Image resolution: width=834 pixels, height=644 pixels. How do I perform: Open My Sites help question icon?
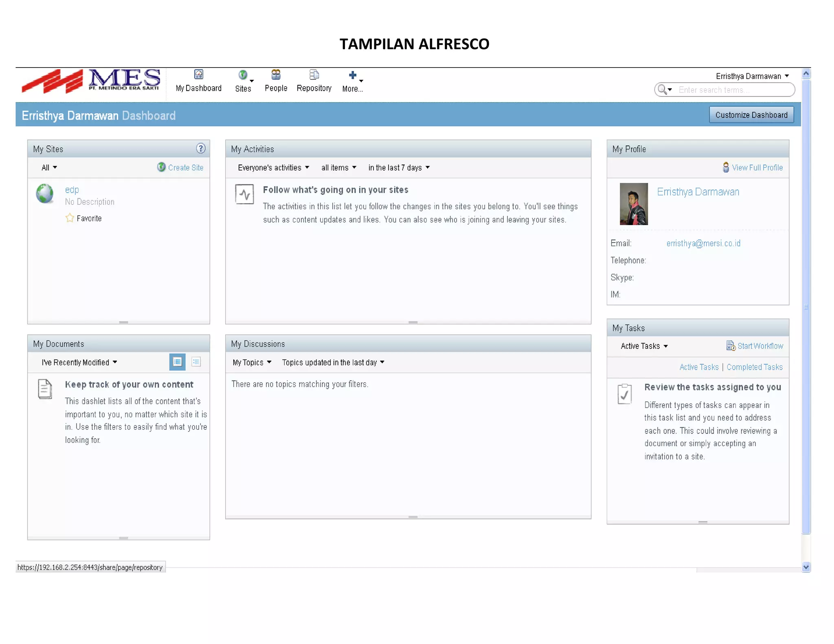(201, 148)
